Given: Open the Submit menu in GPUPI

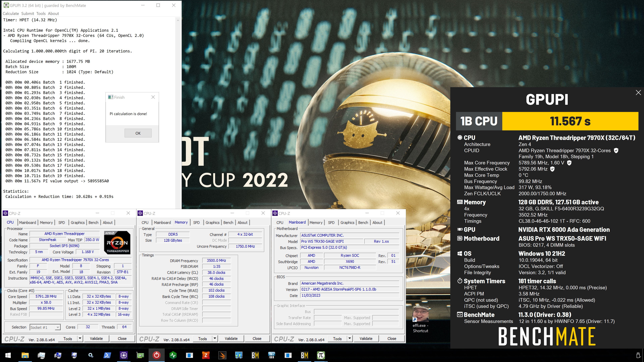Looking at the screenshot, I should click(28, 13).
